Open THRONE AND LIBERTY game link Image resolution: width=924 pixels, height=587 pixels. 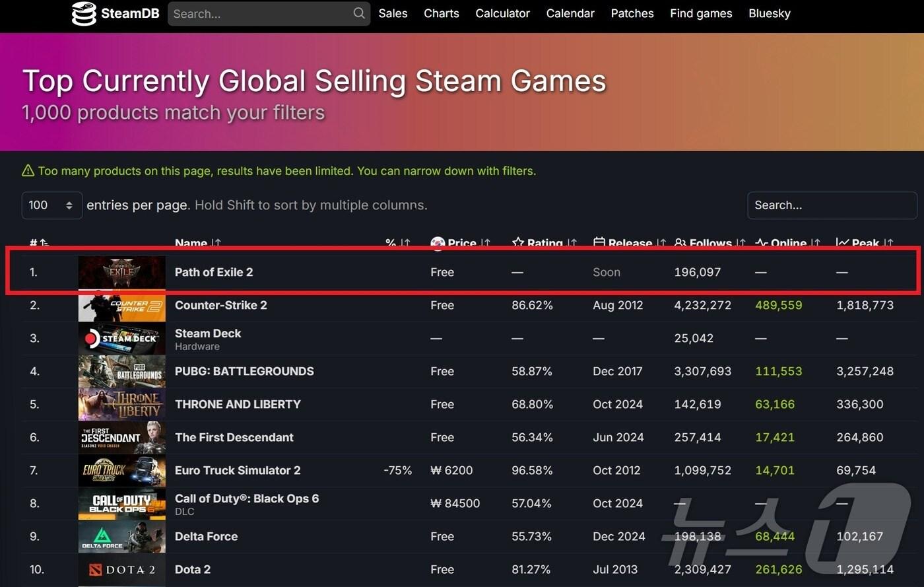click(x=238, y=404)
